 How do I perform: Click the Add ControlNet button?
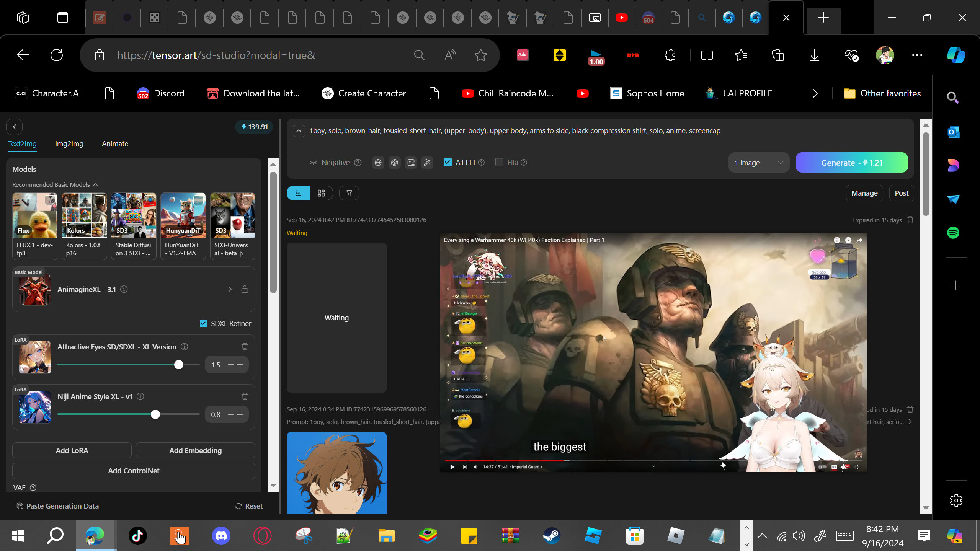pyautogui.click(x=134, y=471)
